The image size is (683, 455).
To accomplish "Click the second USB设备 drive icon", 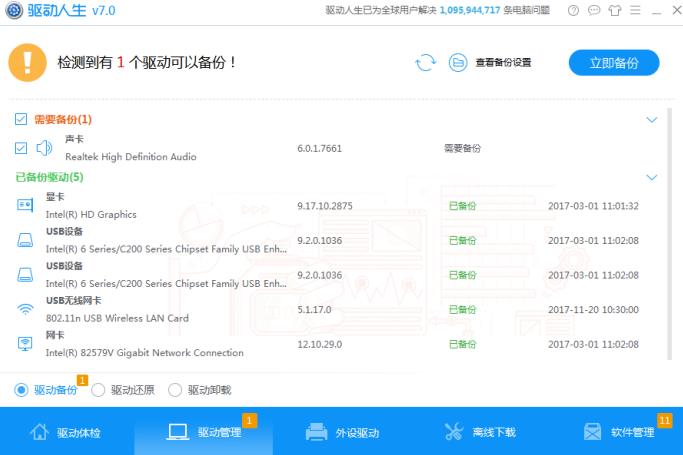I will point(25,275).
